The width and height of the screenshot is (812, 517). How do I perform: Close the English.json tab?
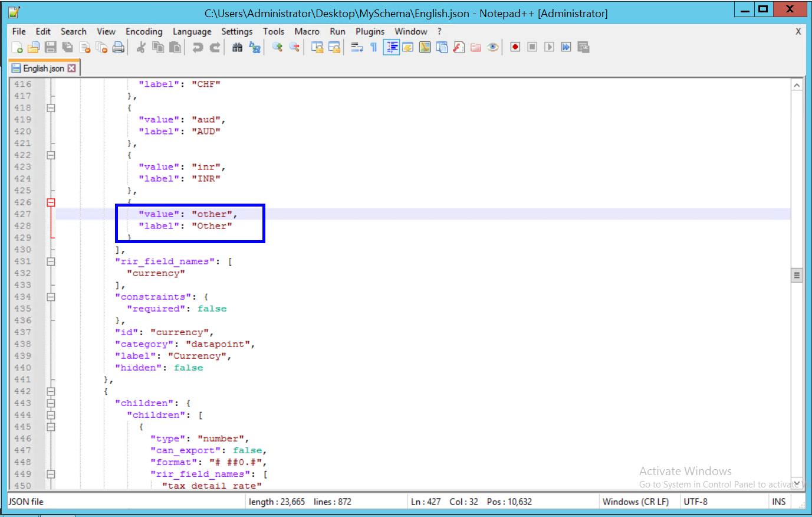72,68
